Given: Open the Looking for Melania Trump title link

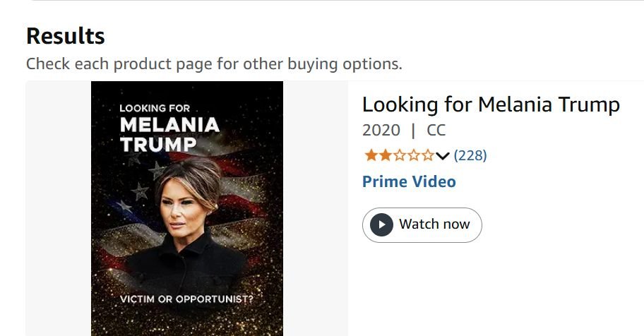Looking at the screenshot, I should tap(491, 104).
